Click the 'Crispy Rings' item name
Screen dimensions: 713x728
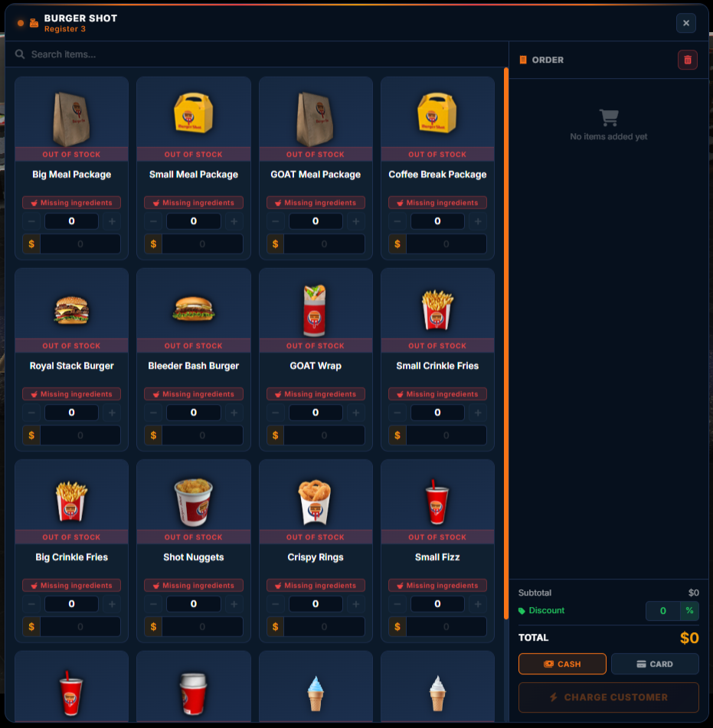point(316,557)
